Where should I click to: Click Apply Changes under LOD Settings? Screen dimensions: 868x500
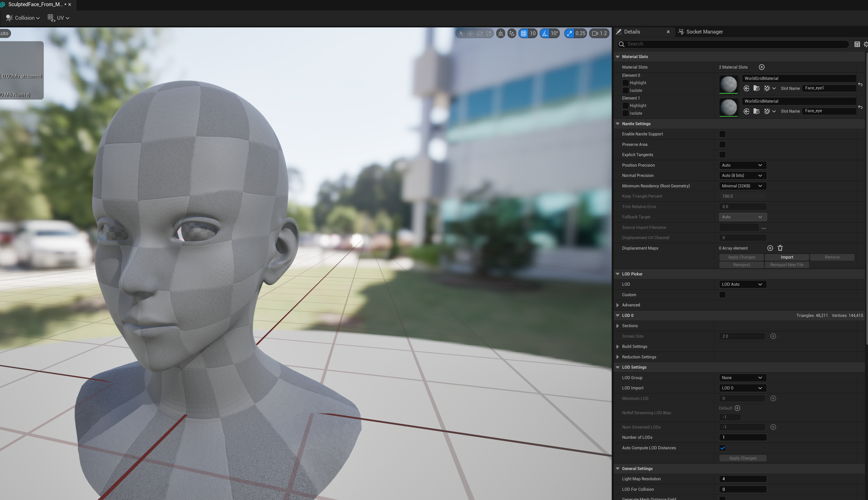point(743,458)
